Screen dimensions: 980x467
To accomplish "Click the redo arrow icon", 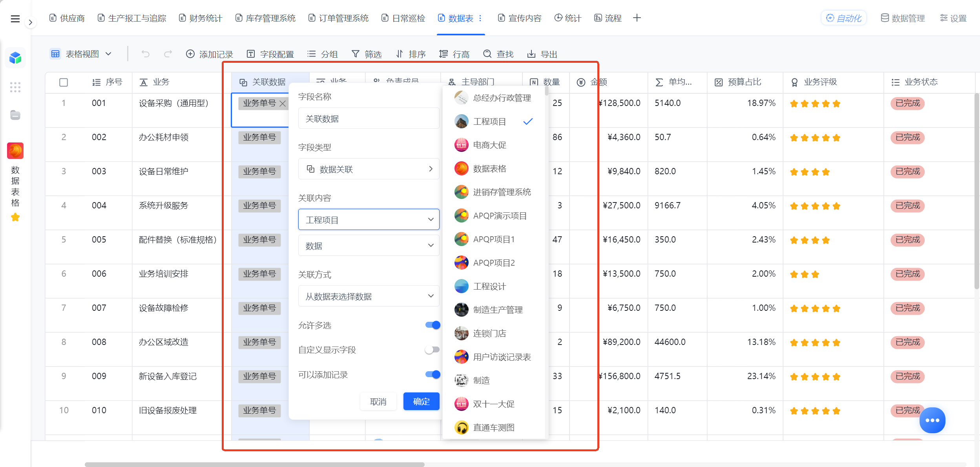I will 168,54.
